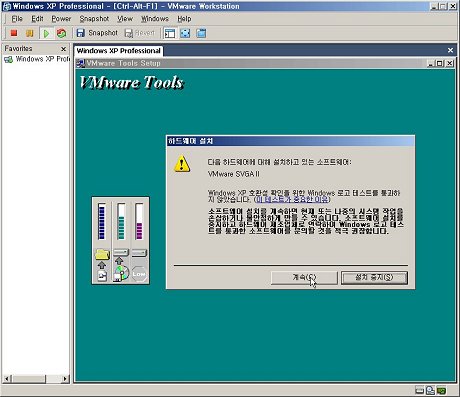
Task: Click the 설치 중지(S) stop installation button
Action: [x=374, y=277]
